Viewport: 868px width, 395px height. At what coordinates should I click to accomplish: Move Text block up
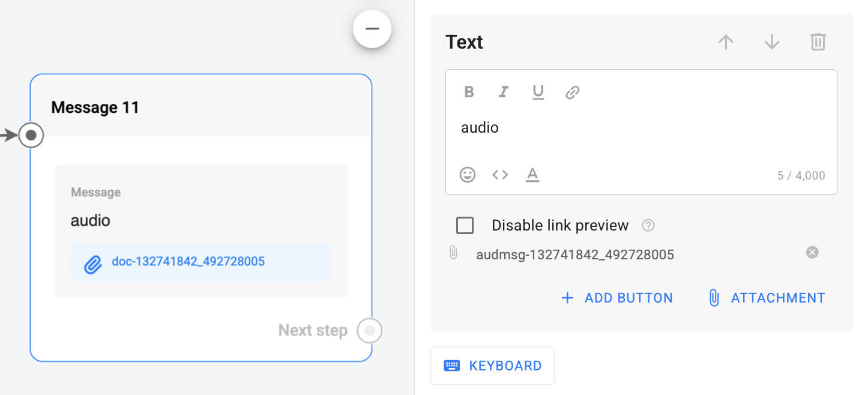[726, 42]
